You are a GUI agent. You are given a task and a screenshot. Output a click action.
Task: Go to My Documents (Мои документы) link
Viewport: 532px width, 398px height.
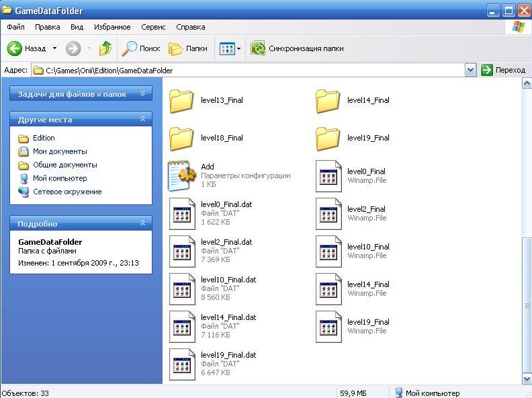click(60, 151)
